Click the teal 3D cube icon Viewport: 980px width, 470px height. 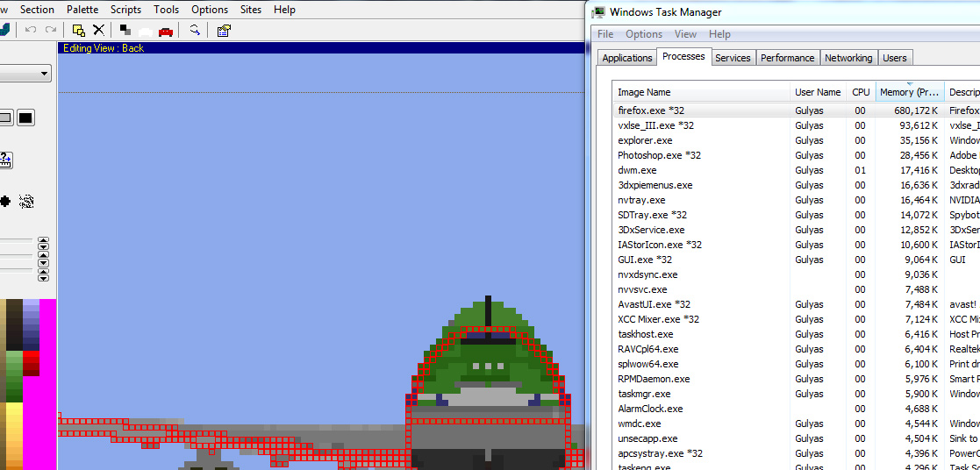point(5,30)
